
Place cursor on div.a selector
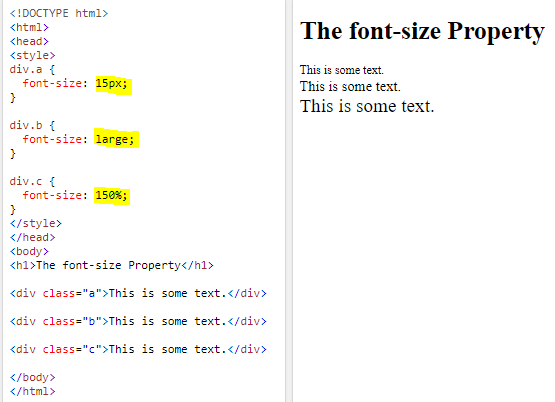pyautogui.click(x=26, y=69)
